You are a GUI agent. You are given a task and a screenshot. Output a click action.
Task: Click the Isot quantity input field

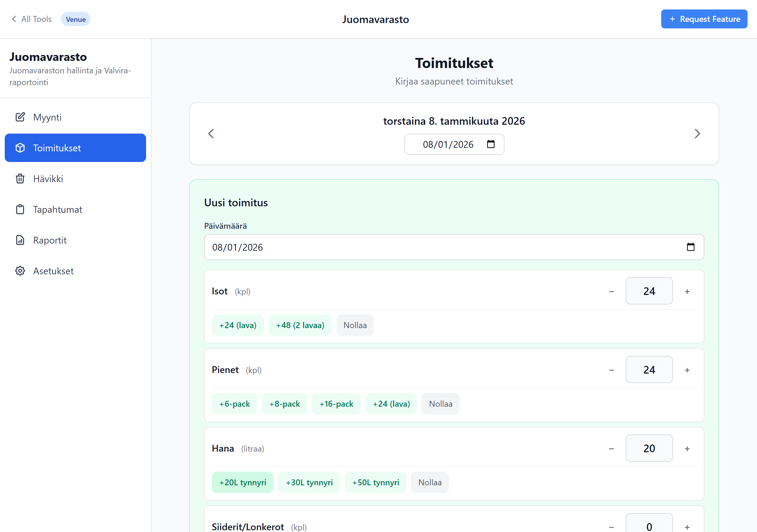(x=649, y=291)
